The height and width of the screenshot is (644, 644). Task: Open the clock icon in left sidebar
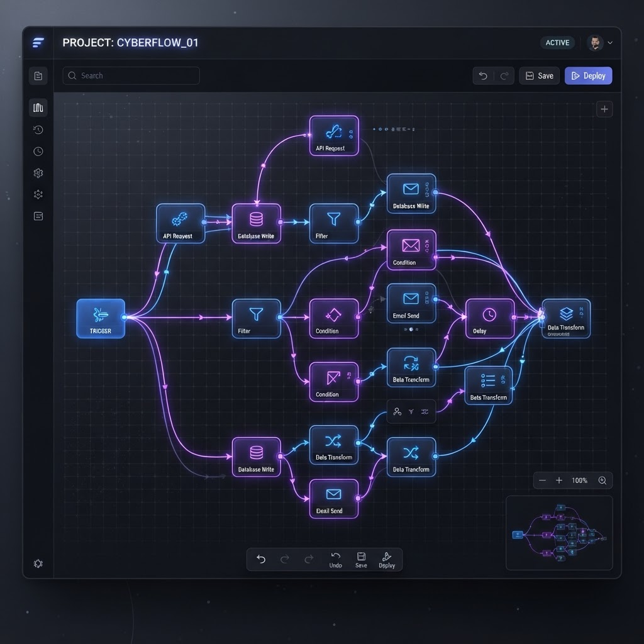pos(38,152)
